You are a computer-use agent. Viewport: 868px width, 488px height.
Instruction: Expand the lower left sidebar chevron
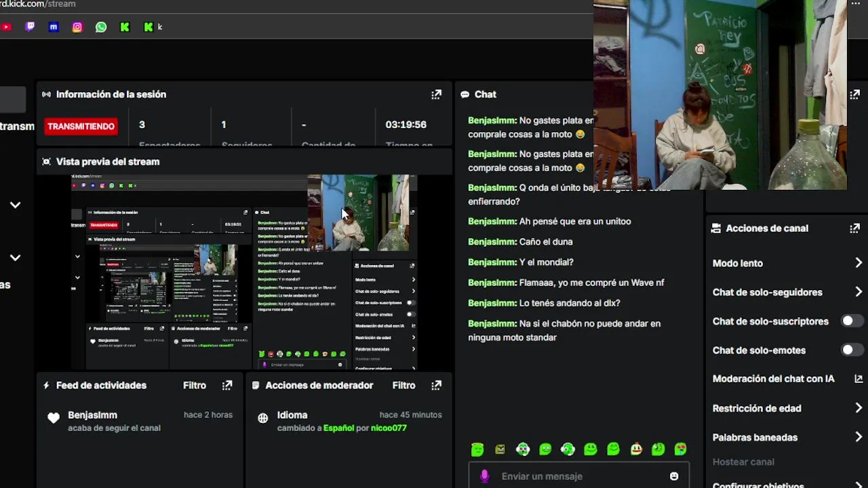tap(15, 258)
